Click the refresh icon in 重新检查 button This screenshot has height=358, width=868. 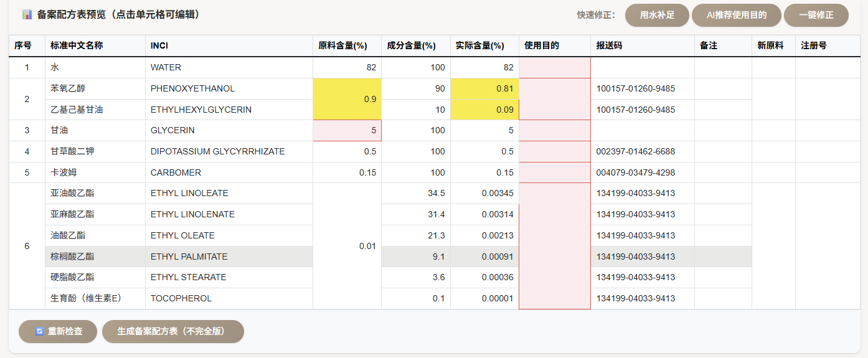tap(39, 332)
